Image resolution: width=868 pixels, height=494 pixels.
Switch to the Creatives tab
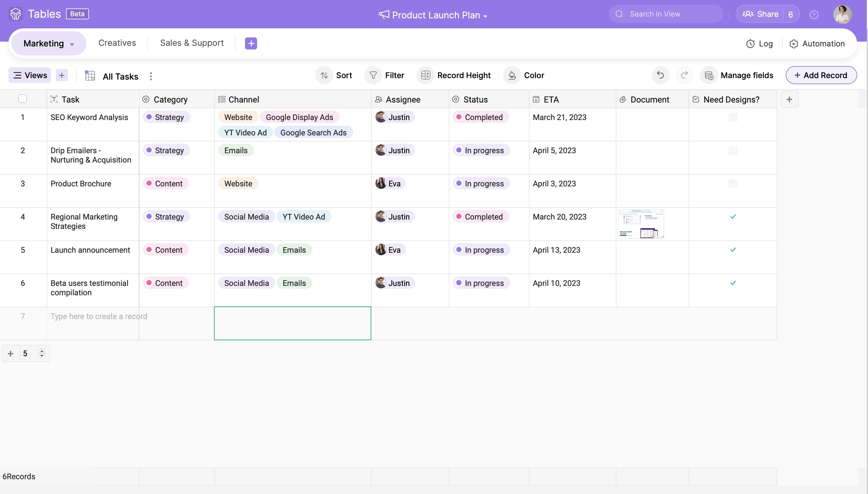(x=117, y=43)
